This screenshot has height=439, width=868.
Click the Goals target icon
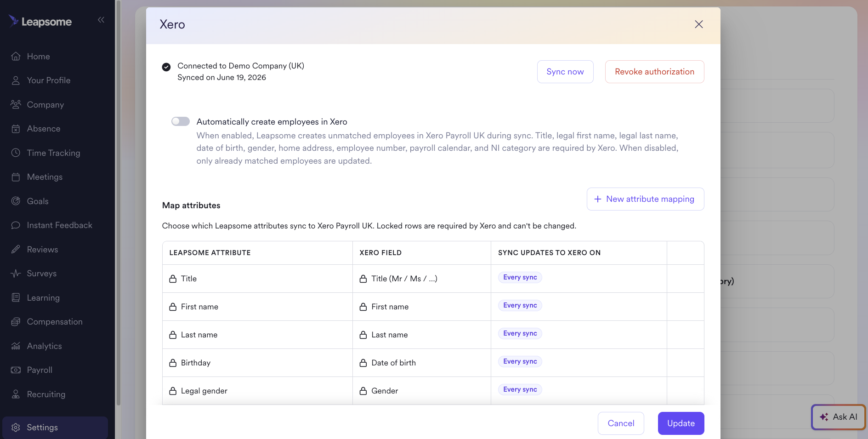[16, 201]
